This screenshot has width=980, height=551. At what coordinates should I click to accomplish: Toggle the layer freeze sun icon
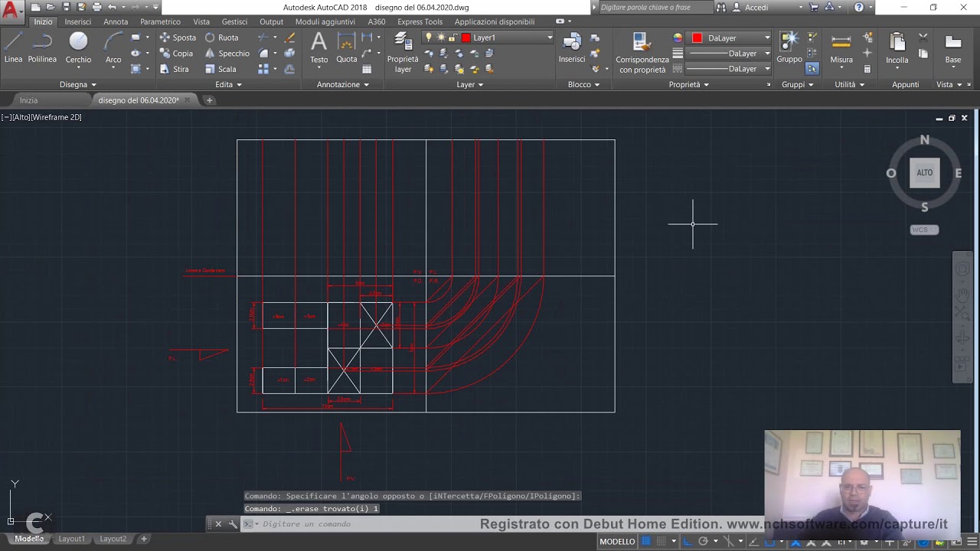coord(441,37)
